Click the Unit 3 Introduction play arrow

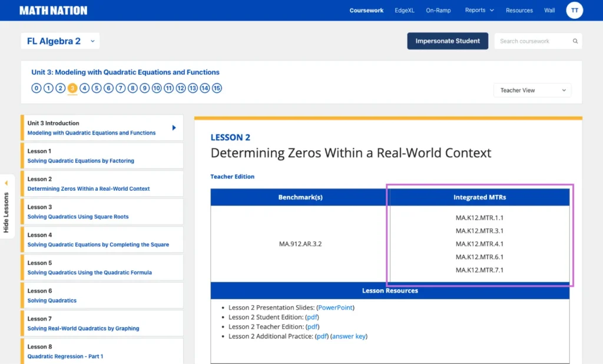click(x=174, y=128)
